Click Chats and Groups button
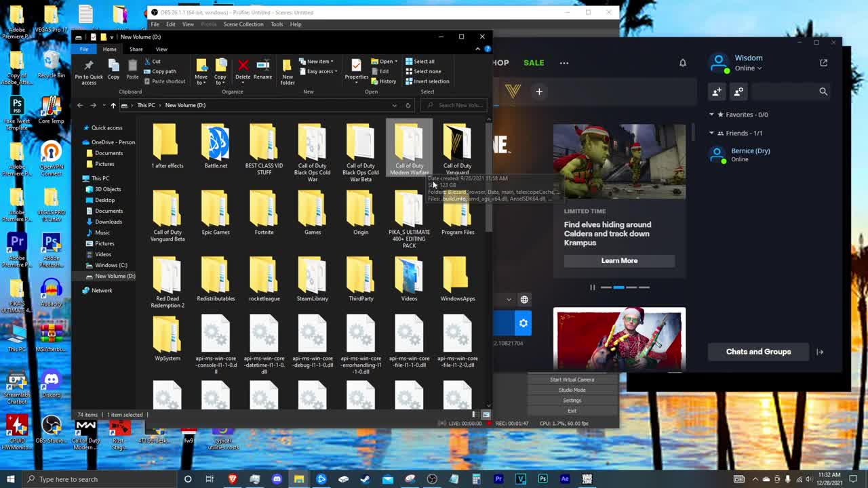 pyautogui.click(x=758, y=352)
